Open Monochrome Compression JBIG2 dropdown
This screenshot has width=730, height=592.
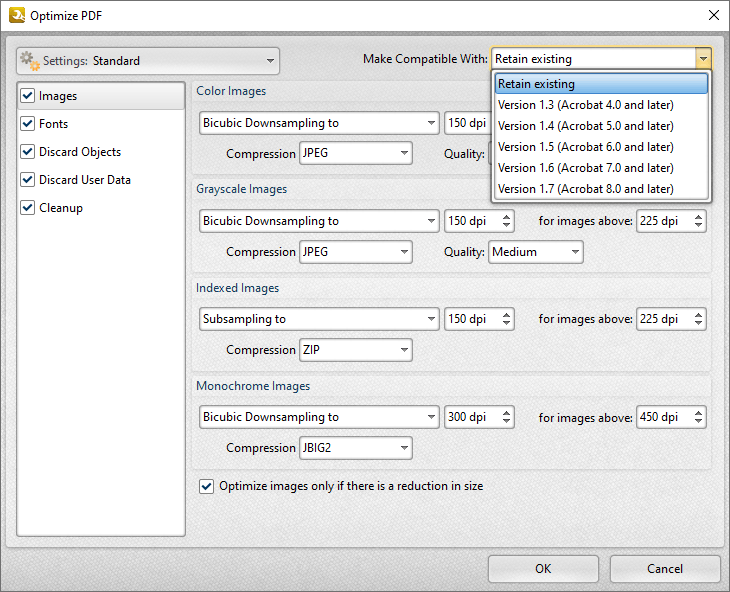[x=356, y=448]
